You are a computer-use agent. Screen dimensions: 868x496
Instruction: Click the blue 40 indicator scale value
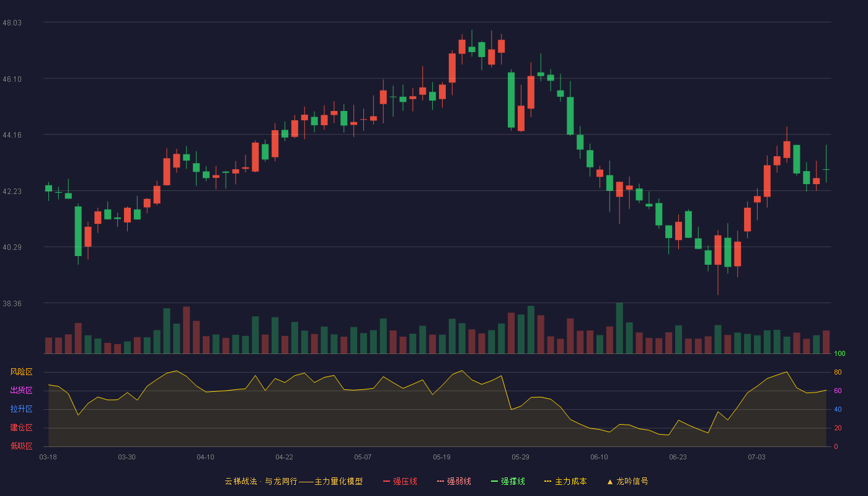(838, 410)
